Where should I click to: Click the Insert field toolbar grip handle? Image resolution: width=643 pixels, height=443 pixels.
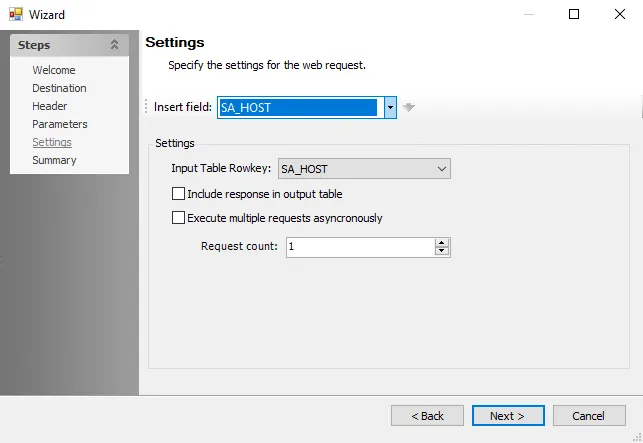[x=146, y=107]
